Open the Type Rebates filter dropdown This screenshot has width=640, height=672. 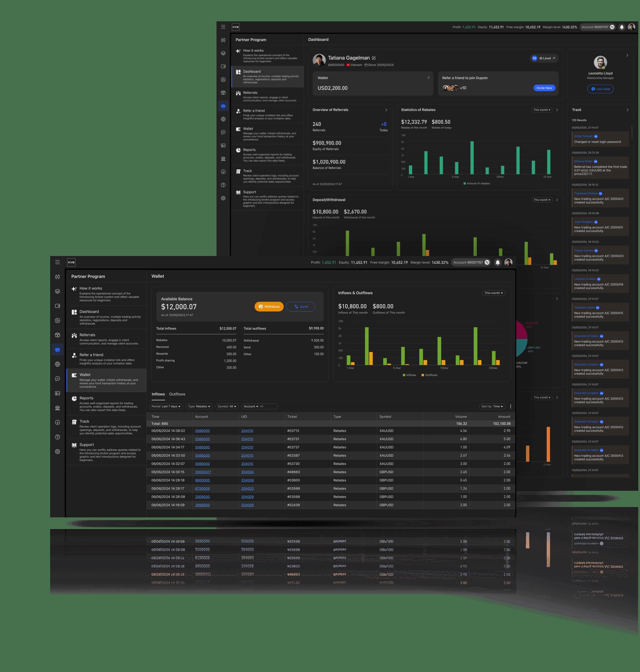click(x=199, y=406)
